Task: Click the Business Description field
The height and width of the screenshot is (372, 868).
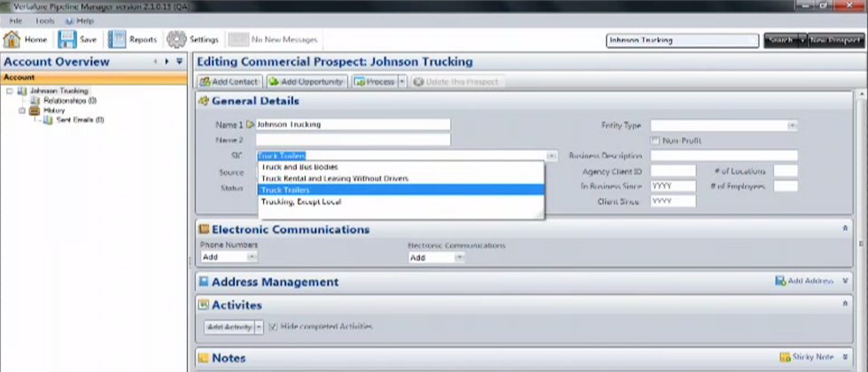Action: click(725, 156)
